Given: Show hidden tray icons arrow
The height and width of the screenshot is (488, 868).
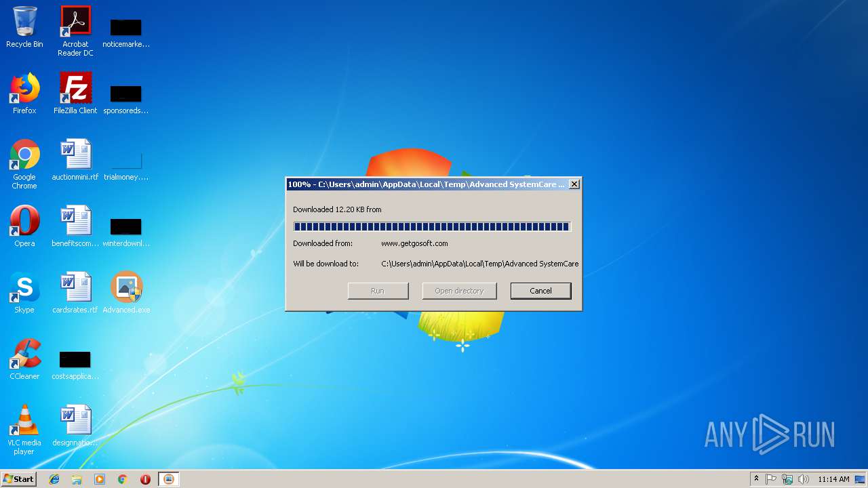Looking at the screenshot, I should [x=756, y=479].
